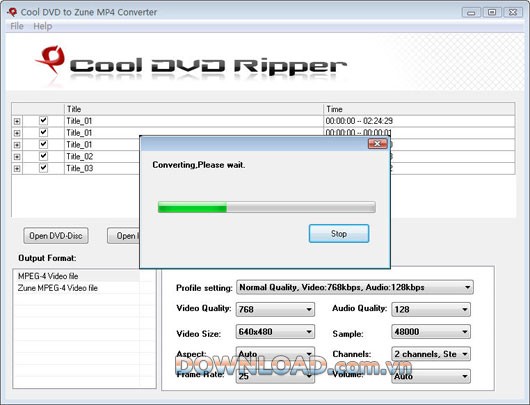Click the Cool DVD Ripper red logo
Screen dimensions: 530x405
pos(51,59)
